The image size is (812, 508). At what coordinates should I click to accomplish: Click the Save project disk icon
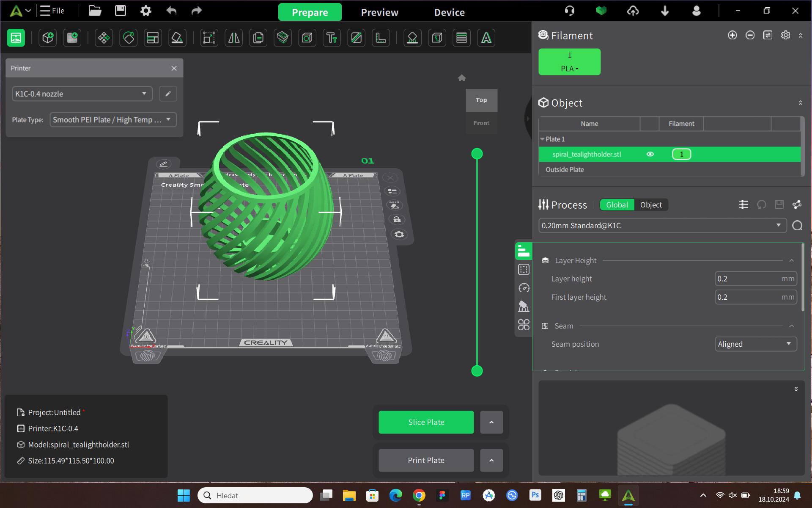[x=121, y=11]
